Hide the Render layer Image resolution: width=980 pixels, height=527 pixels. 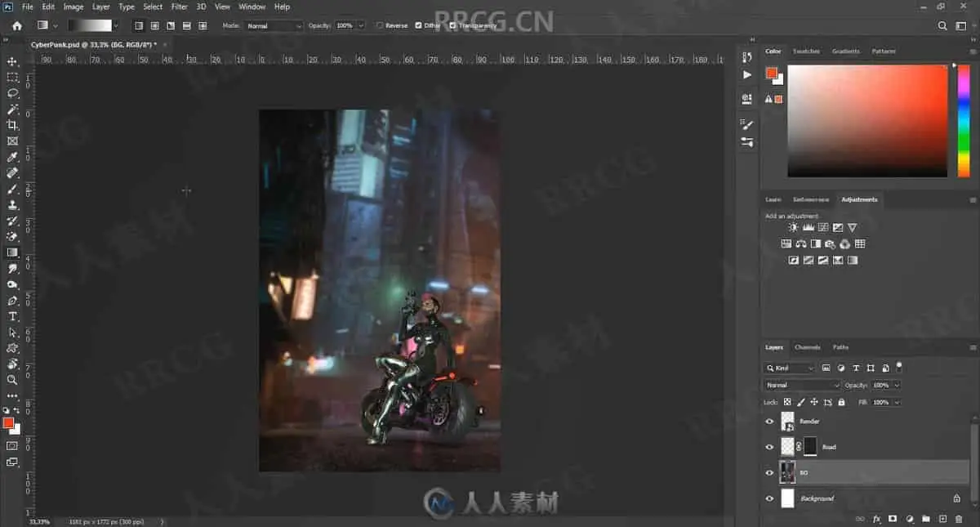click(768, 422)
